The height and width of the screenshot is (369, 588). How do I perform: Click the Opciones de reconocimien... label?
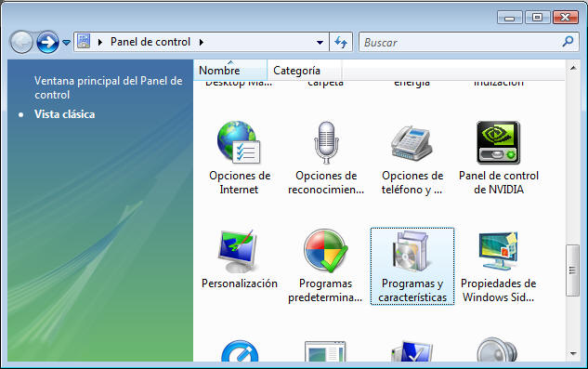pos(326,182)
